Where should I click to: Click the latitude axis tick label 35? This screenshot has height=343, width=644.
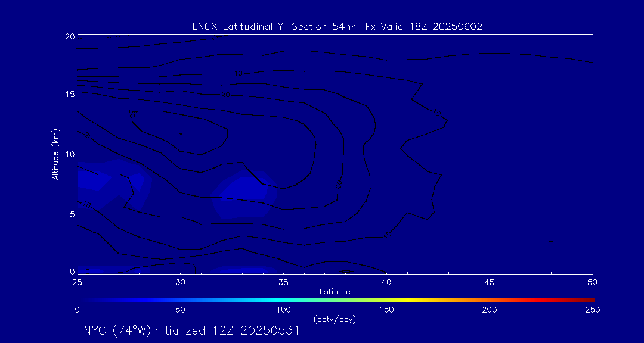(283, 282)
